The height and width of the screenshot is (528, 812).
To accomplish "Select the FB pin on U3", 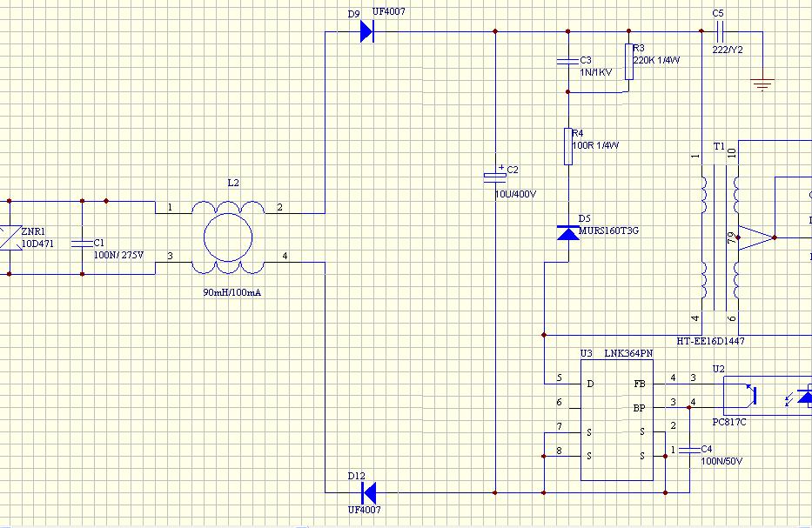I will coord(640,384).
